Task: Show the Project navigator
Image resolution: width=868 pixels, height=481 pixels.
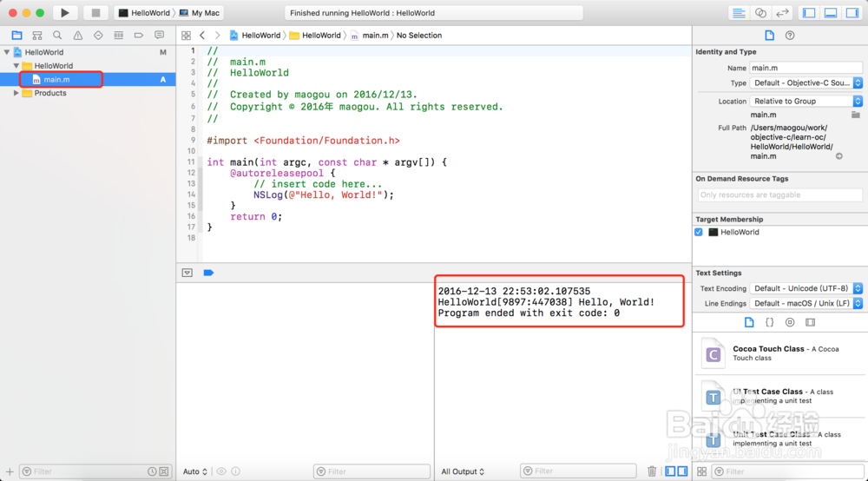Action: pos(16,36)
